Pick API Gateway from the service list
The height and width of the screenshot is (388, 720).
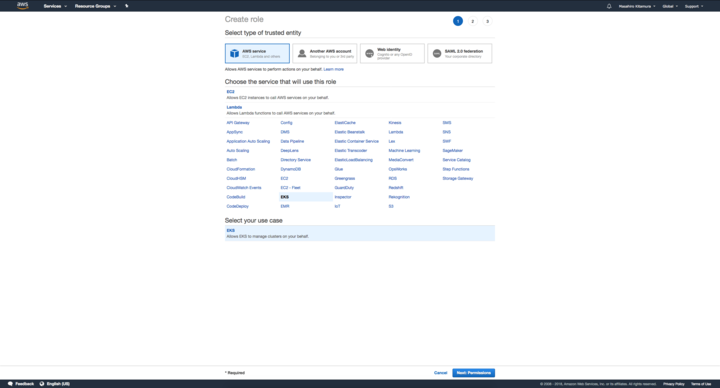pos(238,123)
